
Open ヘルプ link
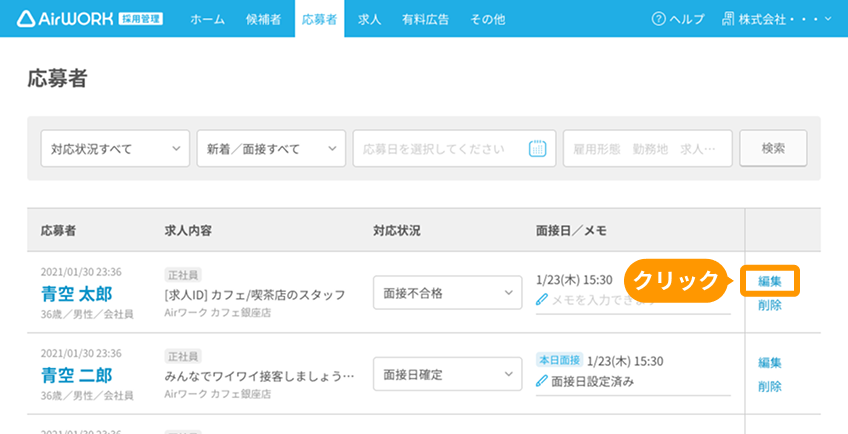(678, 19)
